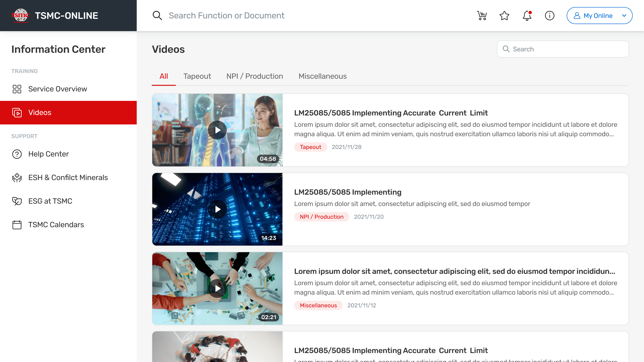Click the 2021/11/12 date text

pos(362,305)
